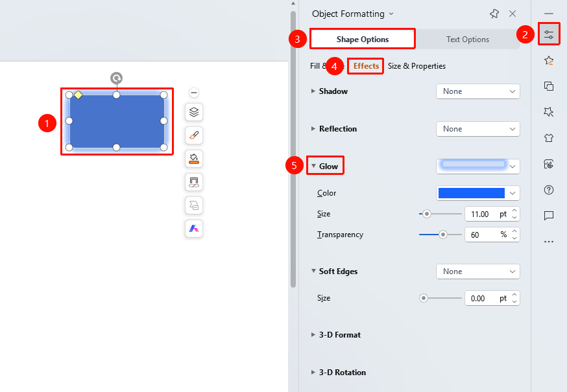Click the layers icon beside the shape
This screenshot has width=567, height=392.
pos(194,112)
